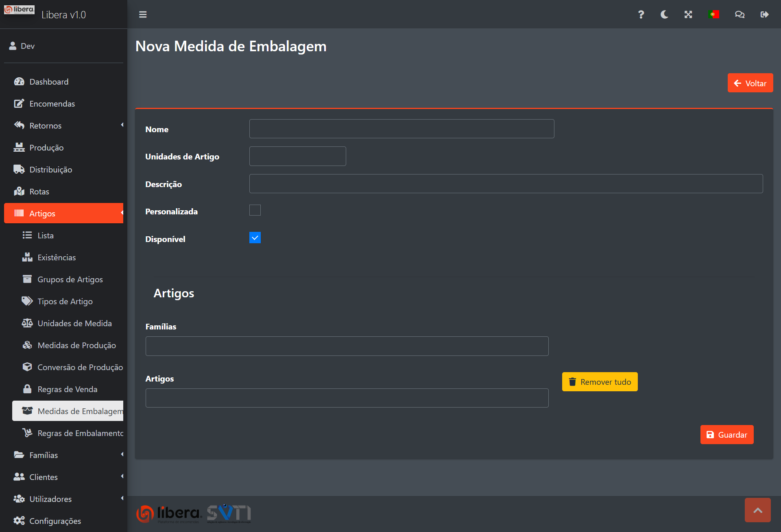The height and width of the screenshot is (532, 781).
Task: Click the Guardar save button
Action: click(x=727, y=435)
